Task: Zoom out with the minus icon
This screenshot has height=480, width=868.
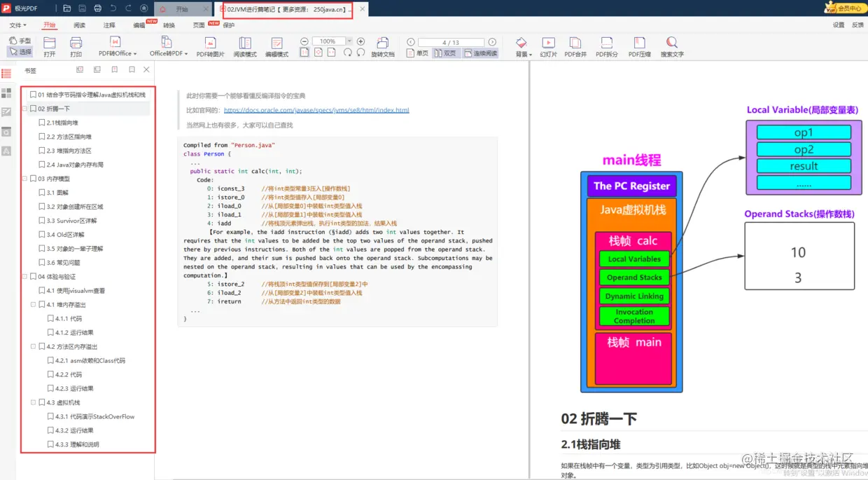Action: click(304, 41)
